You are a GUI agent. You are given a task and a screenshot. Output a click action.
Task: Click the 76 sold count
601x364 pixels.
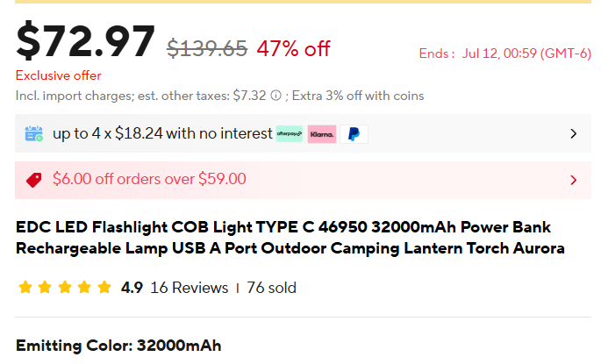pos(271,288)
